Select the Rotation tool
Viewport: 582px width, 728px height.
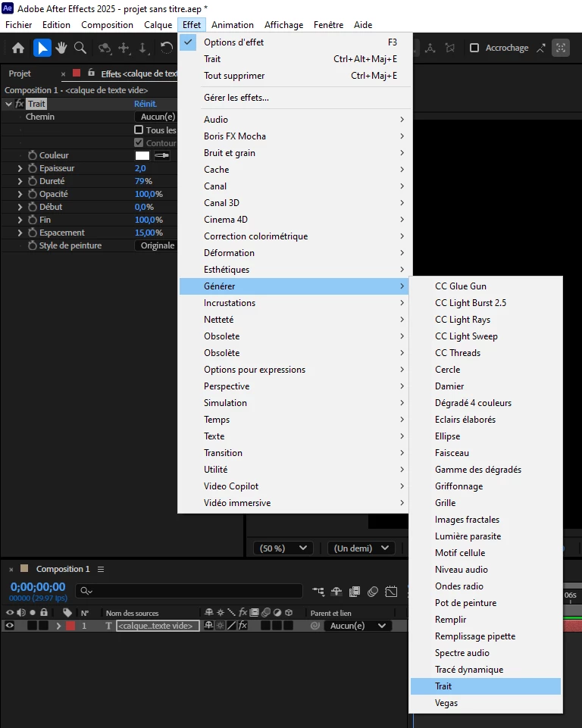[166, 48]
